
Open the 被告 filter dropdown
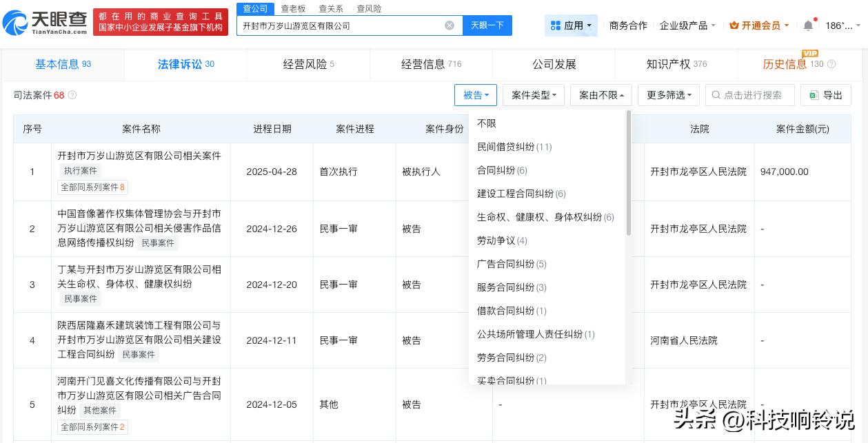point(475,95)
